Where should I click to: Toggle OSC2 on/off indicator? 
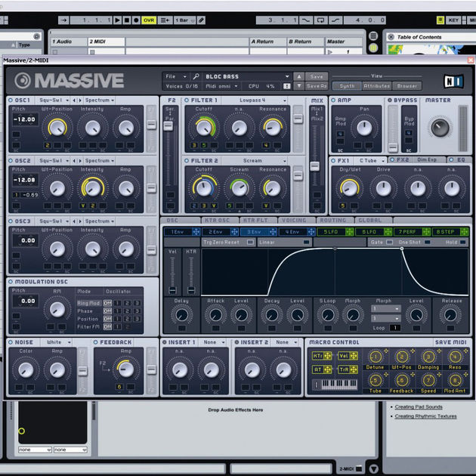tap(11, 160)
